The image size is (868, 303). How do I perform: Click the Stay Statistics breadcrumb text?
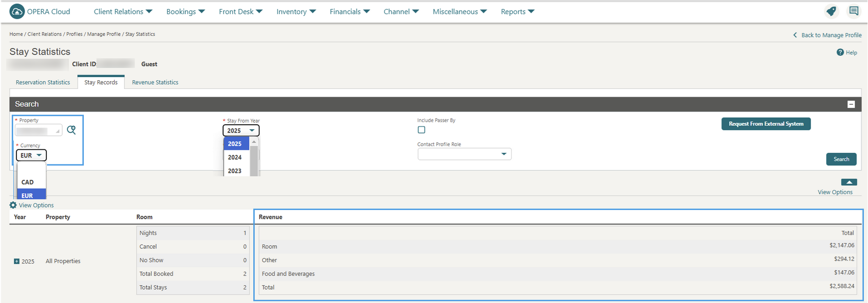[x=140, y=34]
